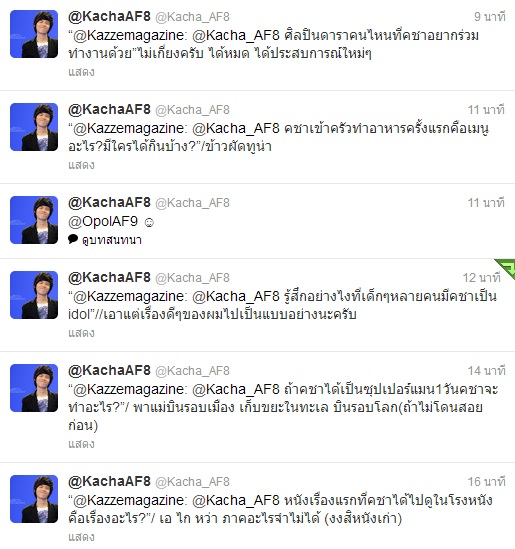Image resolution: width=515 pixels, height=549 pixels.
Task: Open @Kacha_AF8 handle in the third tweet header
Action: tap(192, 203)
